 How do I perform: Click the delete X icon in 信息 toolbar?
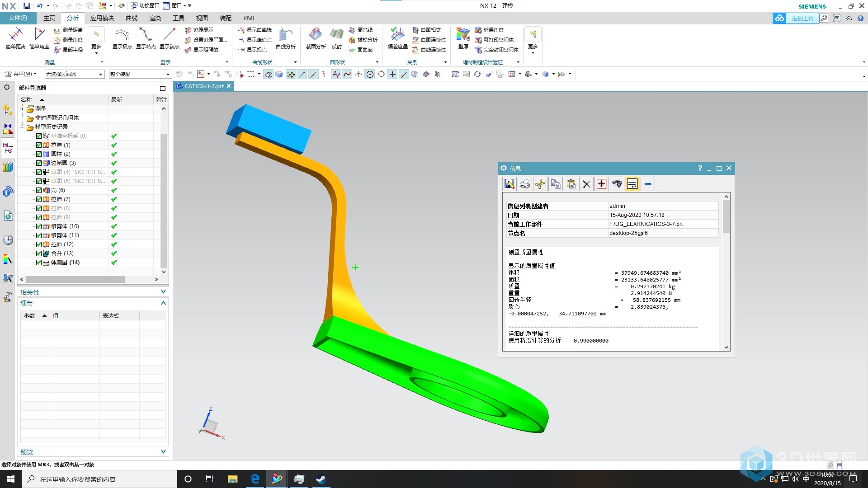[586, 184]
